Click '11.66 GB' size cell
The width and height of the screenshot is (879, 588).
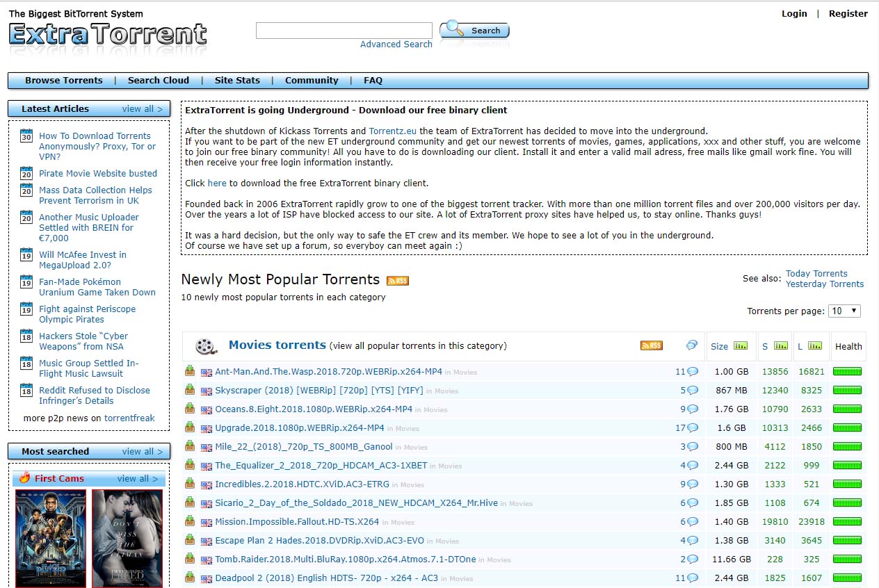click(x=732, y=559)
